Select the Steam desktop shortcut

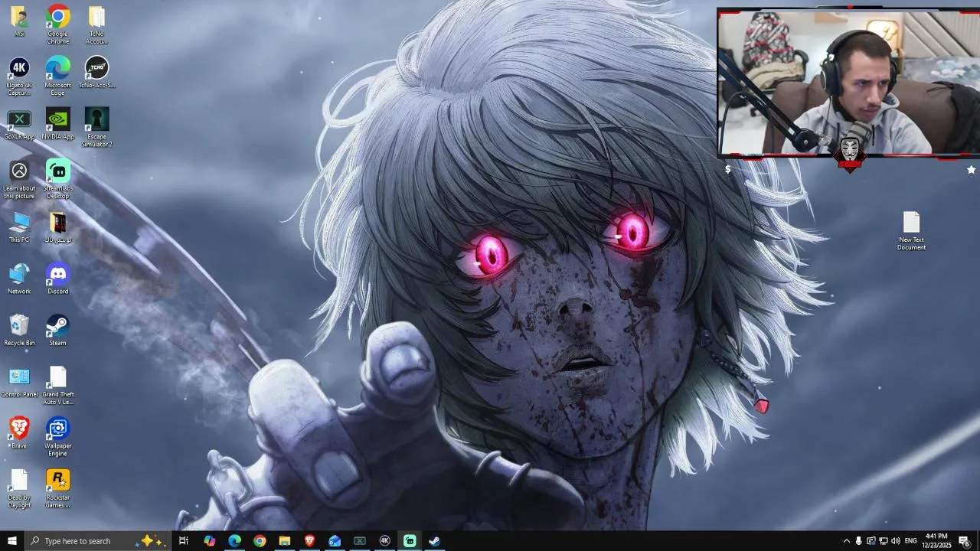(x=57, y=331)
